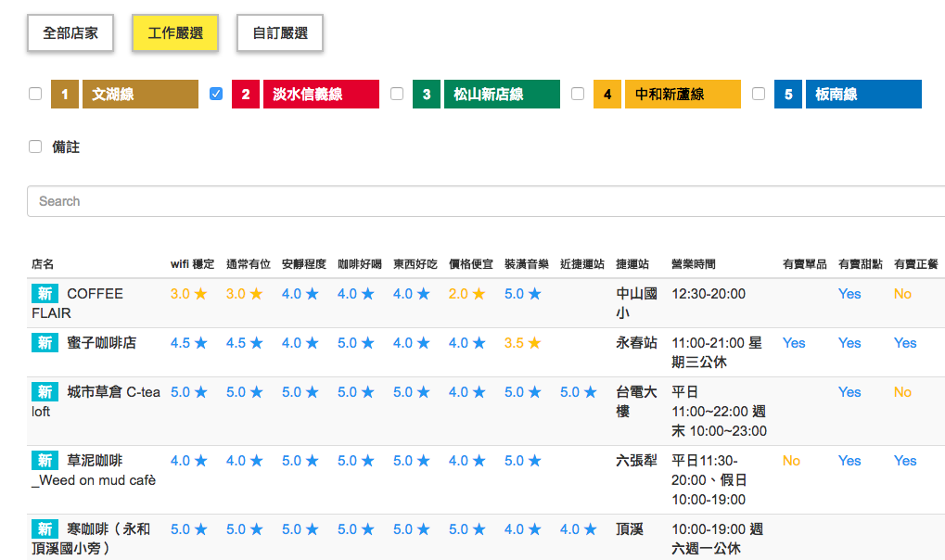Click the 文湖線 brown label
The height and width of the screenshot is (560, 945).
(x=140, y=94)
